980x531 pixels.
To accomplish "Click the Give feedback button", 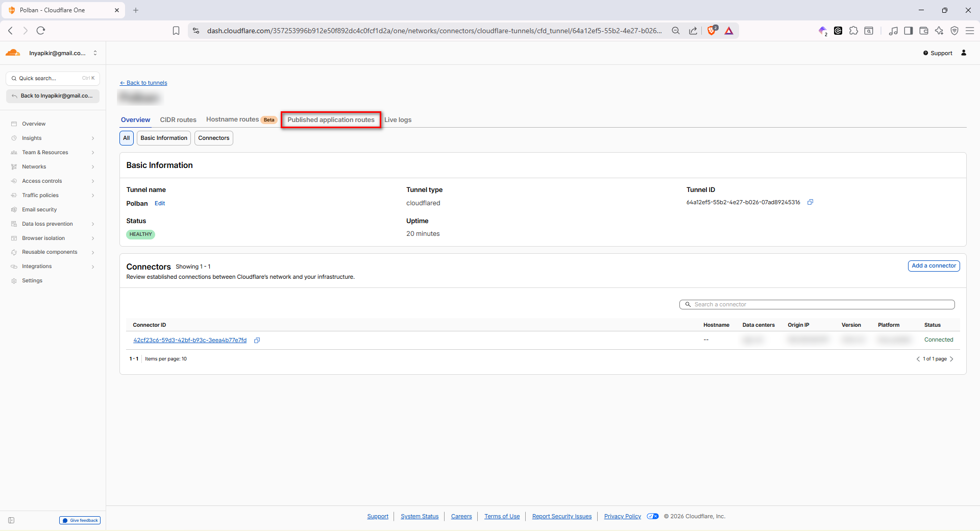I will tap(80, 520).
